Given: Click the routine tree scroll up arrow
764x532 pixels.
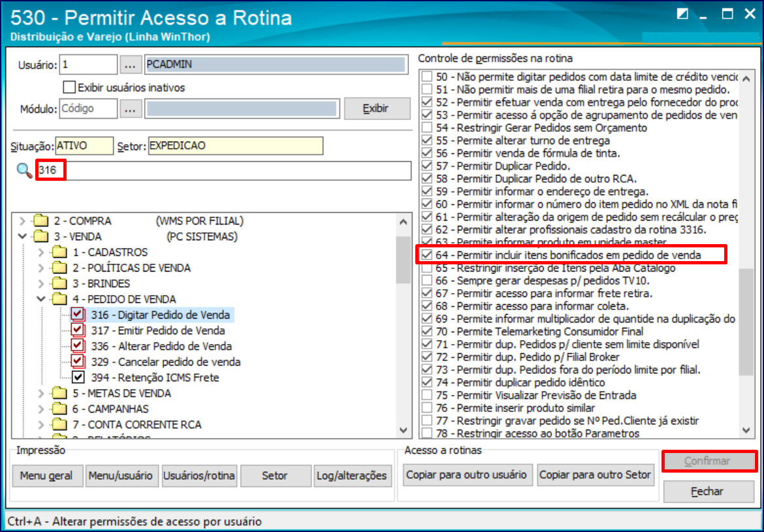Looking at the screenshot, I should pyautogui.click(x=403, y=222).
